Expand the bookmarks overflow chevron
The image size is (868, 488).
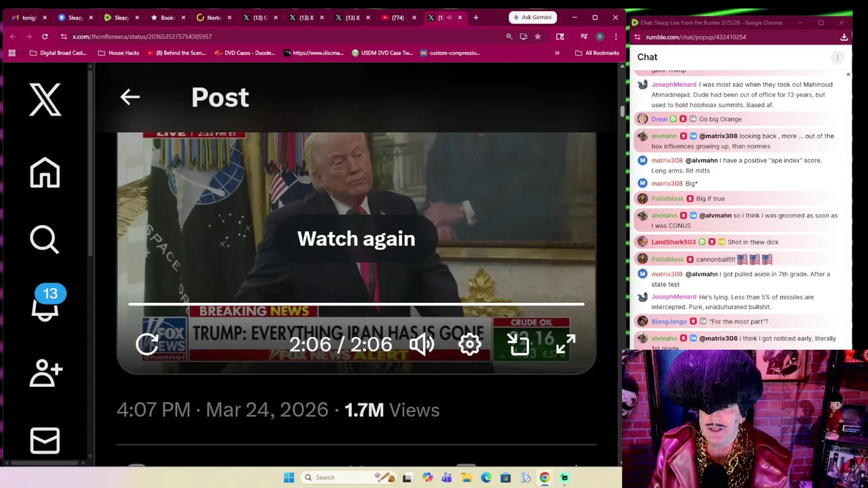[x=557, y=53]
